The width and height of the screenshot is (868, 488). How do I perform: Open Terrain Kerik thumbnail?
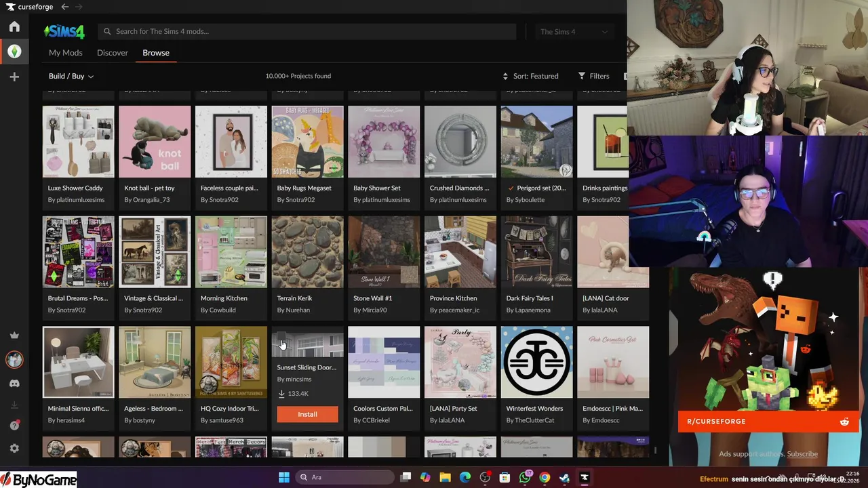pyautogui.click(x=308, y=252)
